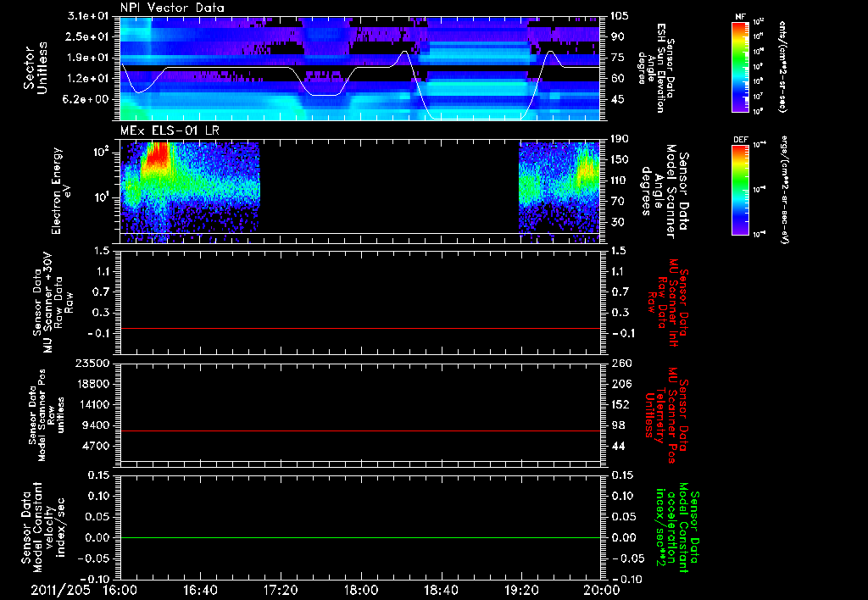This screenshot has width=868, height=600.
Task: Click the 190 scanner angle tick label
Action: click(x=620, y=139)
